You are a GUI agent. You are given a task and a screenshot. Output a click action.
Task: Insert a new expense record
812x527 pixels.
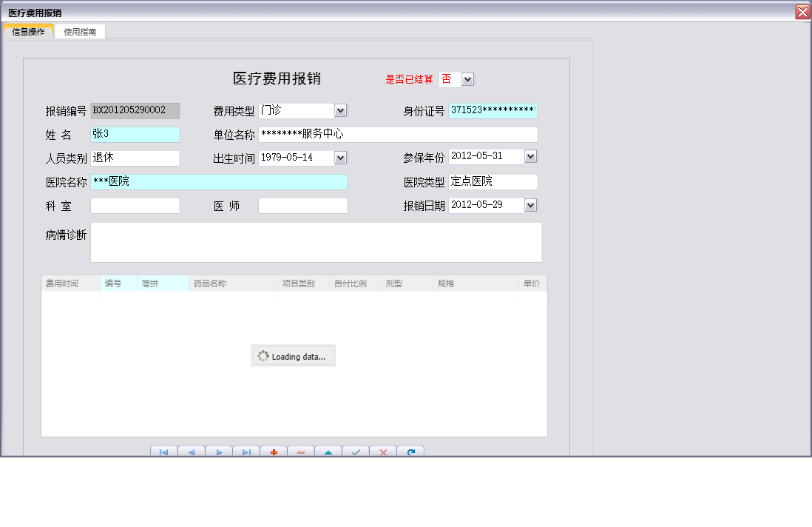(x=274, y=451)
